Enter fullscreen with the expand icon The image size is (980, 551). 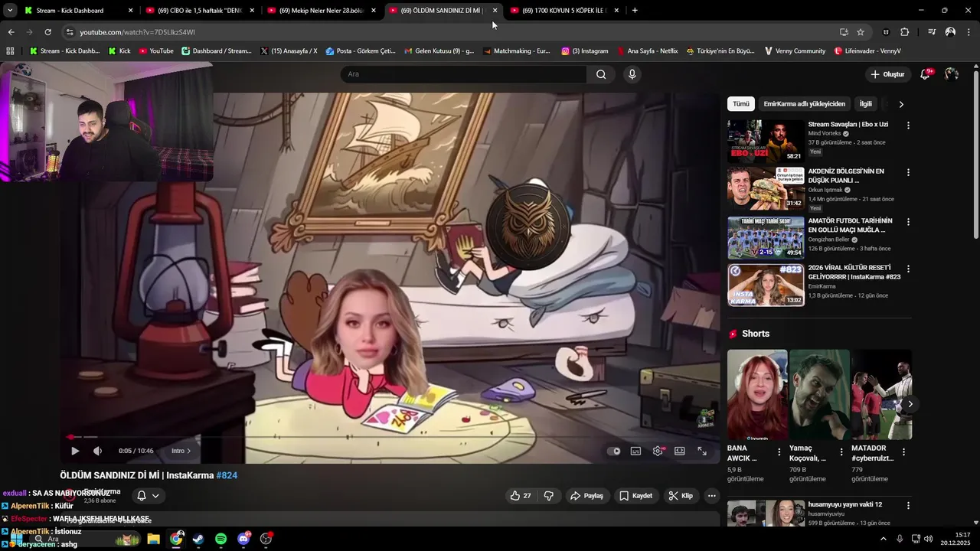[x=702, y=451]
